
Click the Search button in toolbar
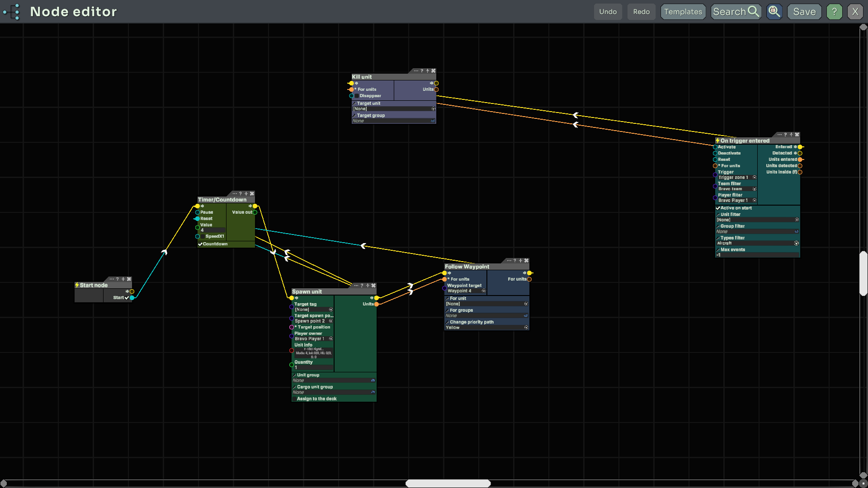point(736,12)
